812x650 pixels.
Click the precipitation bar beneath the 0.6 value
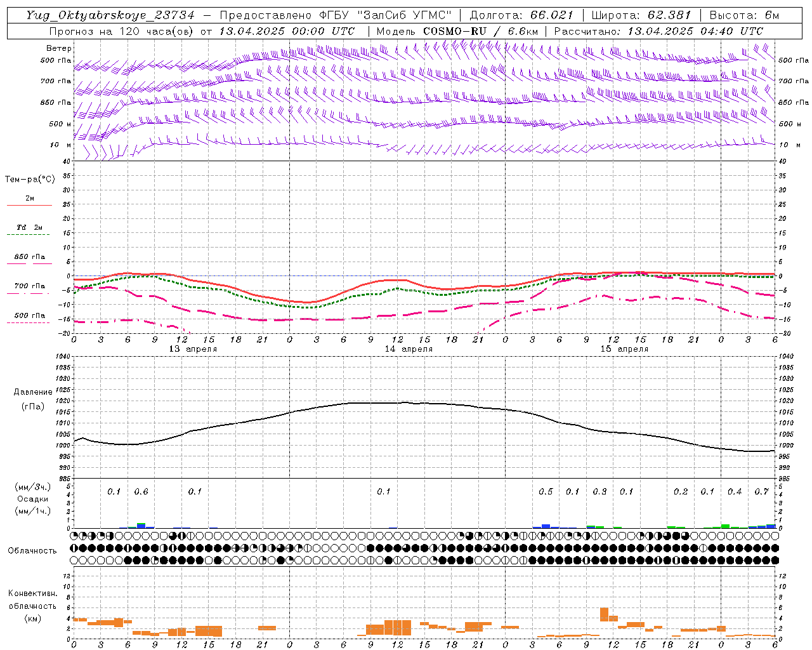(x=141, y=526)
